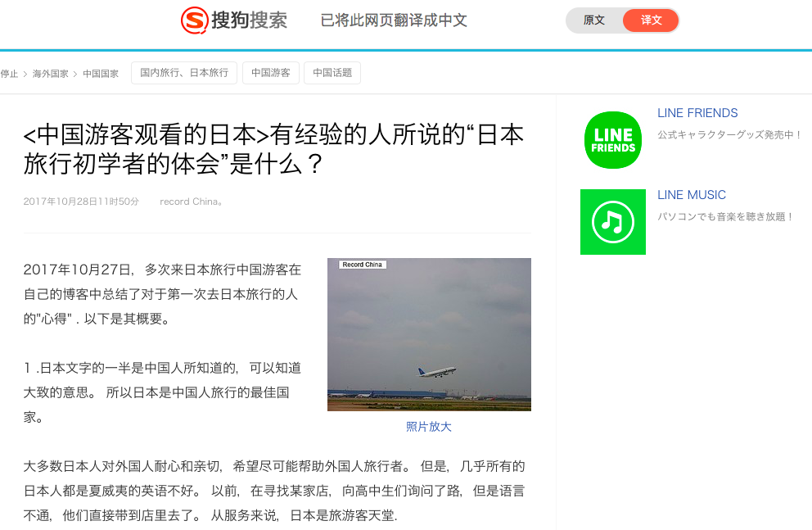This screenshot has width=812, height=530.
Task: Select the 中国游客 tag
Action: click(x=271, y=73)
